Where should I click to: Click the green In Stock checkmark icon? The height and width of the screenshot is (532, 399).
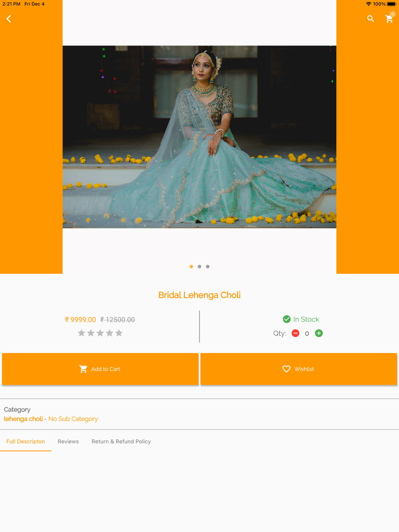pos(286,319)
